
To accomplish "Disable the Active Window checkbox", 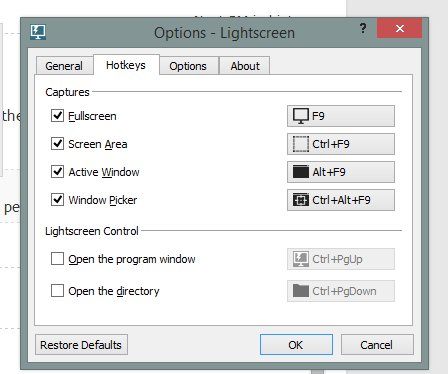I will tap(57, 172).
